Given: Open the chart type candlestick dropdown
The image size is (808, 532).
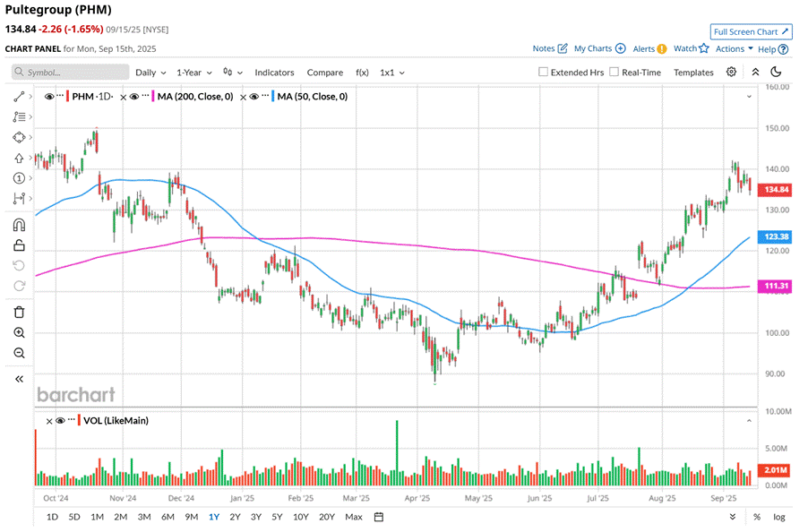Looking at the screenshot, I should (x=233, y=73).
